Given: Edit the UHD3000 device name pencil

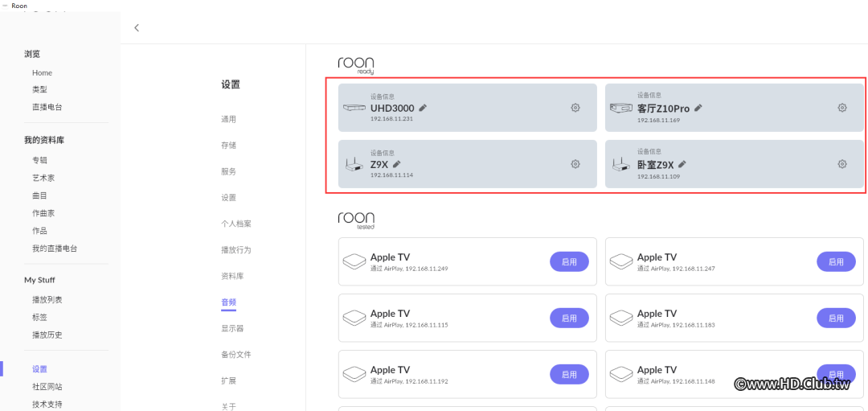Looking at the screenshot, I should coord(423,108).
